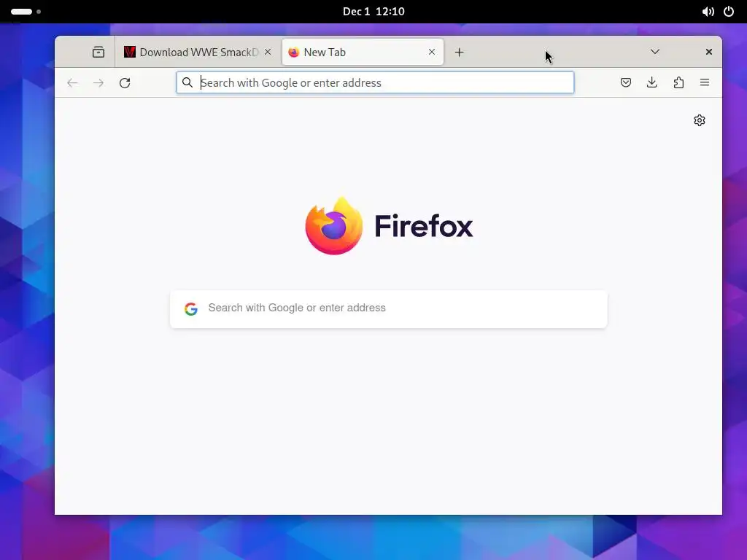The width and height of the screenshot is (747, 560).
Task: Close the Firefox window
Action: pos(708,52)
